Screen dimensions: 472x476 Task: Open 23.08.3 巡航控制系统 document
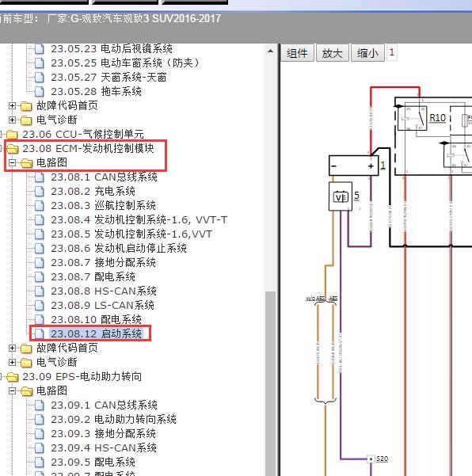click(103, 205)
